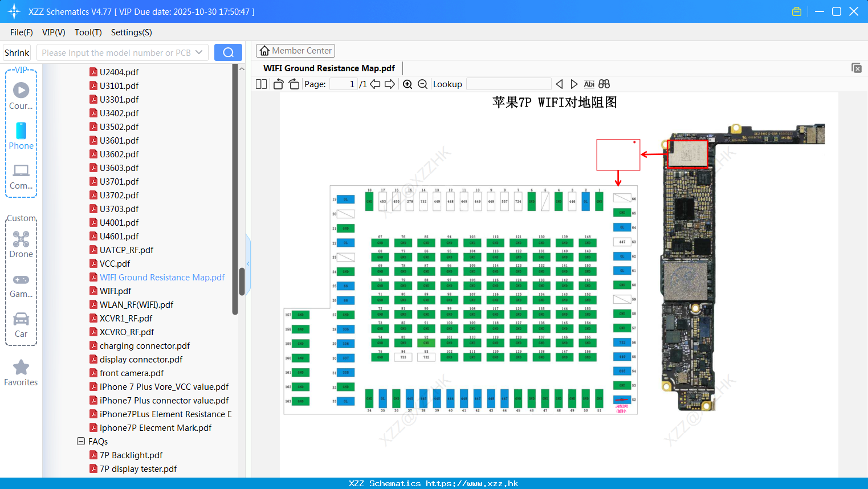868x489 pixels.
Task: Open U3101.pdf file
Action: click(119, 85)
